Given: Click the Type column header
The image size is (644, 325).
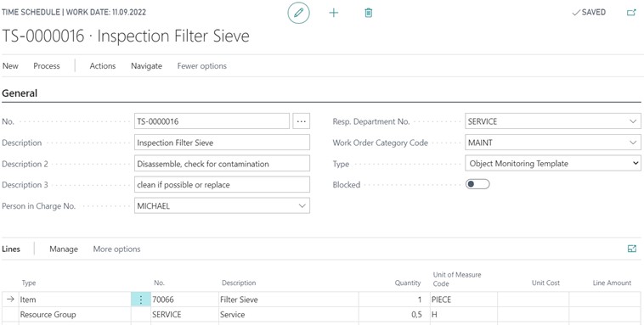Looking at the screenshot, I should (29, 283).
